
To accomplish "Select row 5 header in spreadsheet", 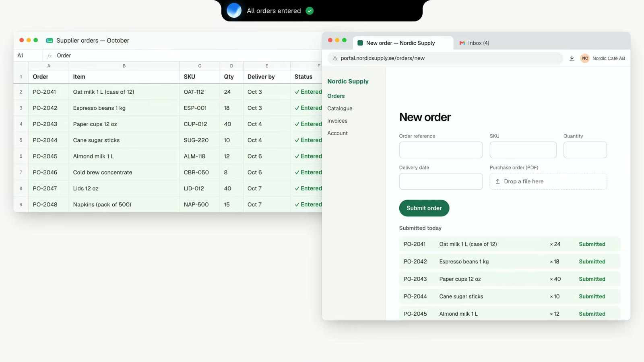I will 21,140.
